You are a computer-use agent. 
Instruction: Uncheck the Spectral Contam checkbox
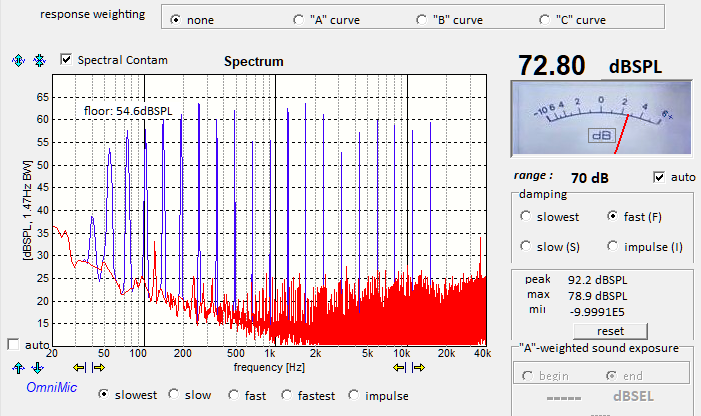click(67, 60)
